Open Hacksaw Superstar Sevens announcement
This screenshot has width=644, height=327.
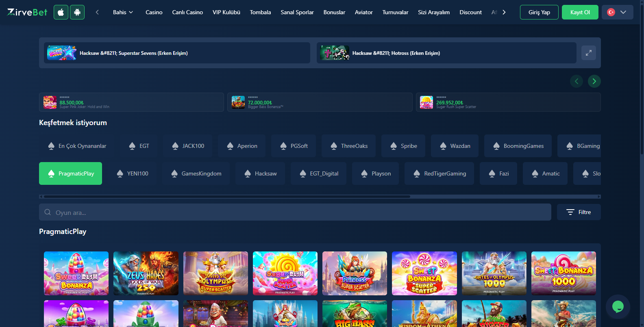click(x=177, y=53)
